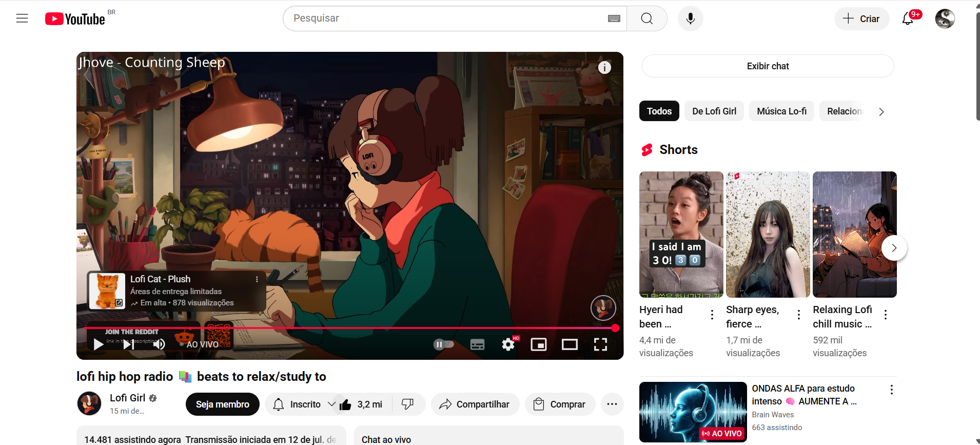This screenshot has width=980, height=445.
Task: Enable miniplayer mode
Action: (539, 344)
